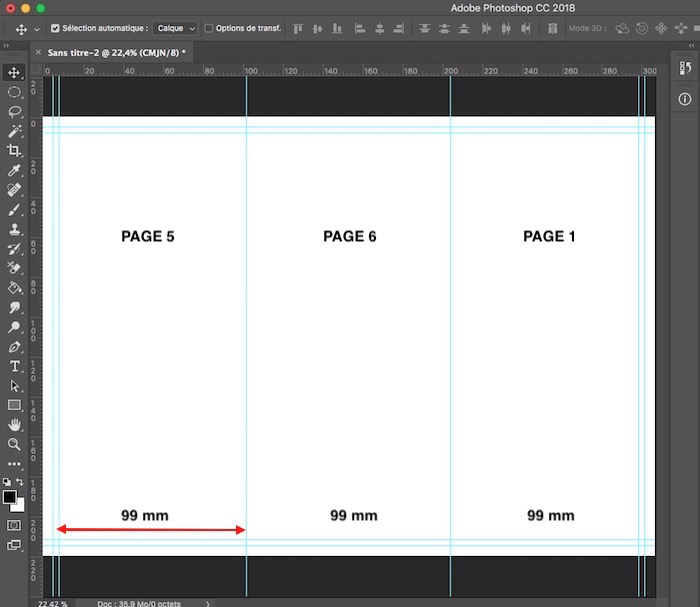Click the PAGE 5 text on canvas

(148, 236)
